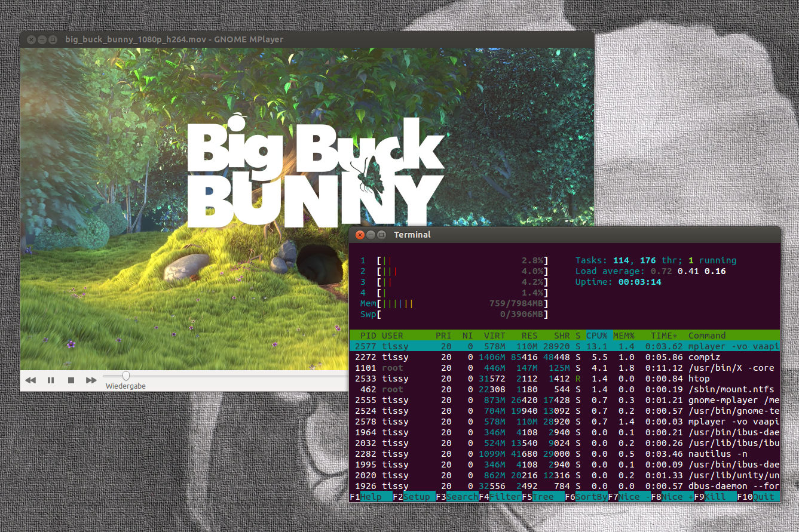The width and height of the screenshot is (799, 532).
Task: Select the /sbin/mount.ntfs process row
Action: point(565,389)
